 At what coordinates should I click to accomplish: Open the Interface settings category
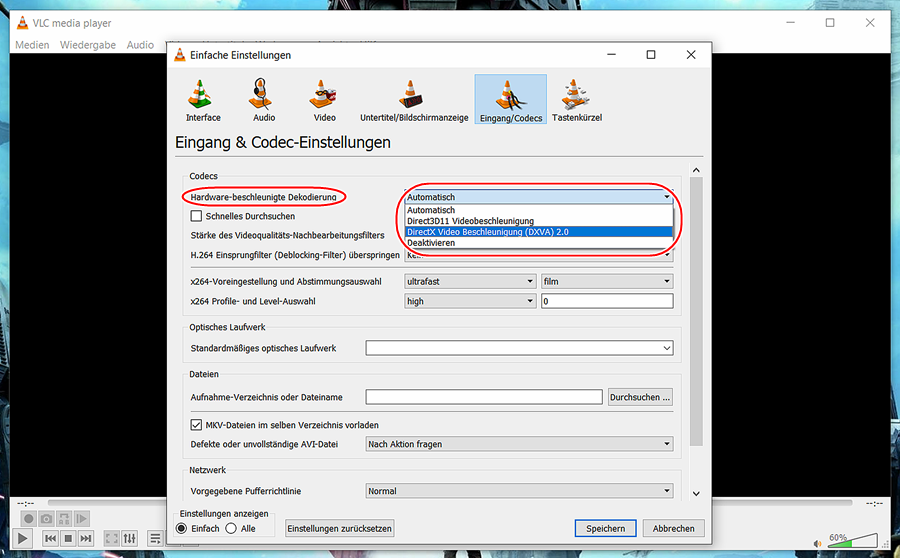[x=203, y=100]
